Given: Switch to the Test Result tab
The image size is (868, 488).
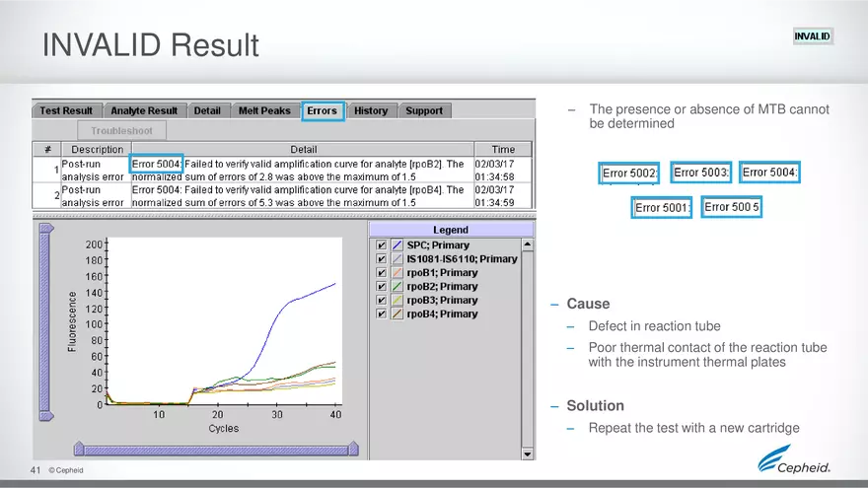Looking at the screenshot, I should tap(66, 111).
